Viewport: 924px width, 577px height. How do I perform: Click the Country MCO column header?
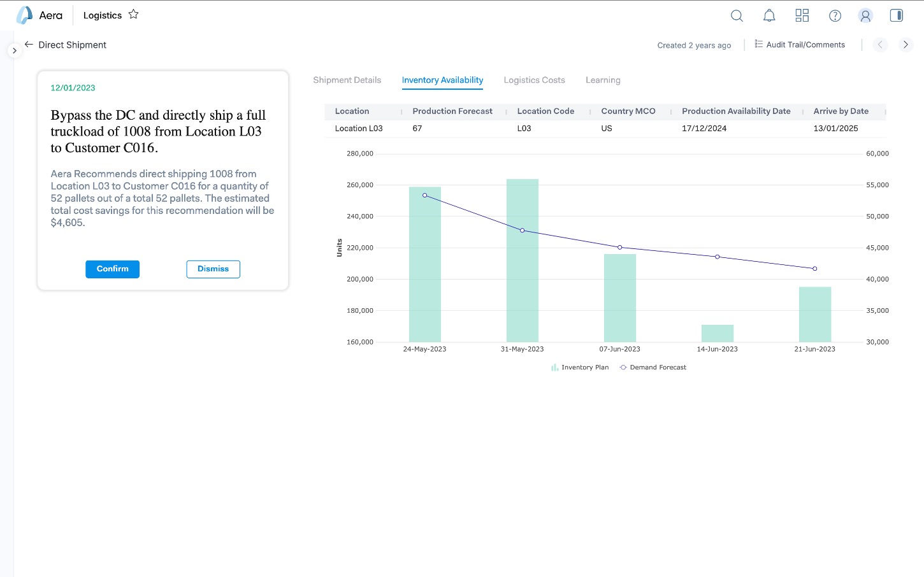(x=628, y=111)
